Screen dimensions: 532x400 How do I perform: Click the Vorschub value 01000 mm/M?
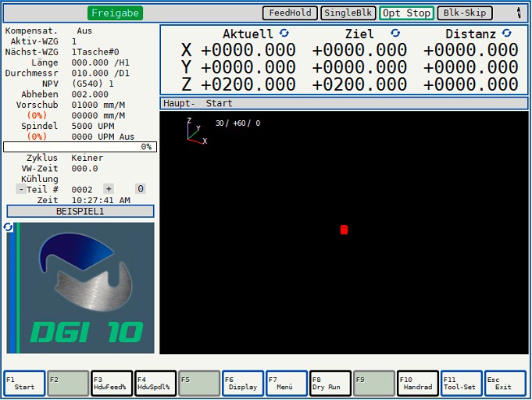[x=98, y=105]
